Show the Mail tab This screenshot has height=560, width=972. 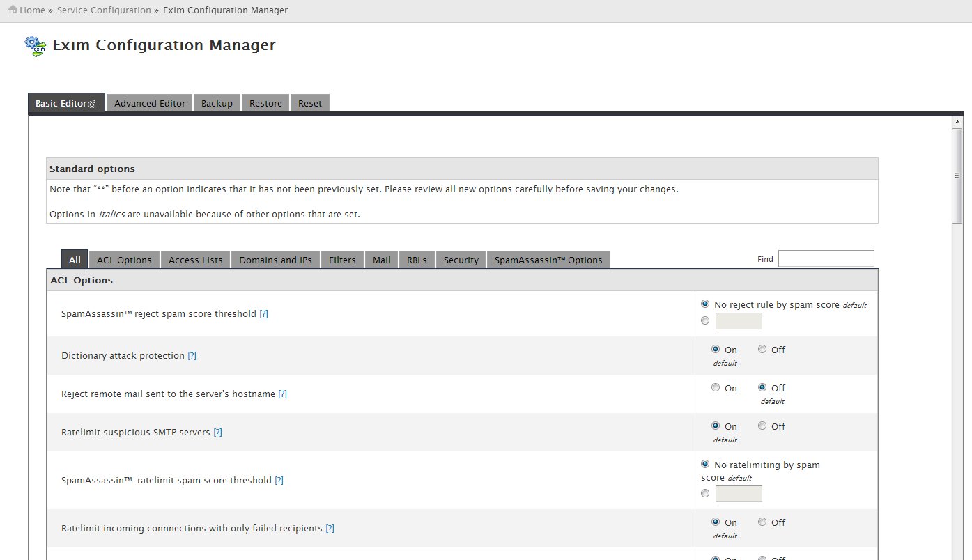[381, 260]
